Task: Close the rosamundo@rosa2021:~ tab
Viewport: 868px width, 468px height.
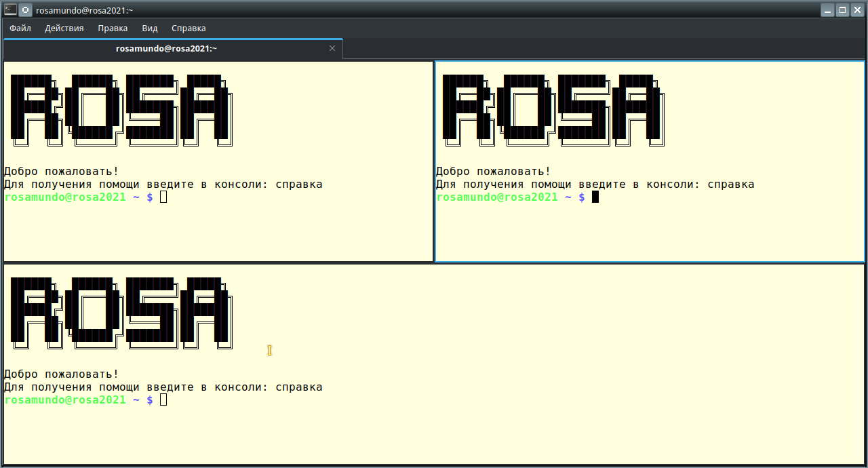Action: click(x=332, y=49)
